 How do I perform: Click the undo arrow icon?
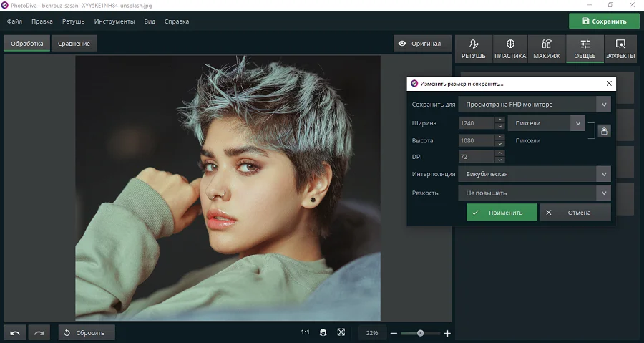click(x=16, y=332)
